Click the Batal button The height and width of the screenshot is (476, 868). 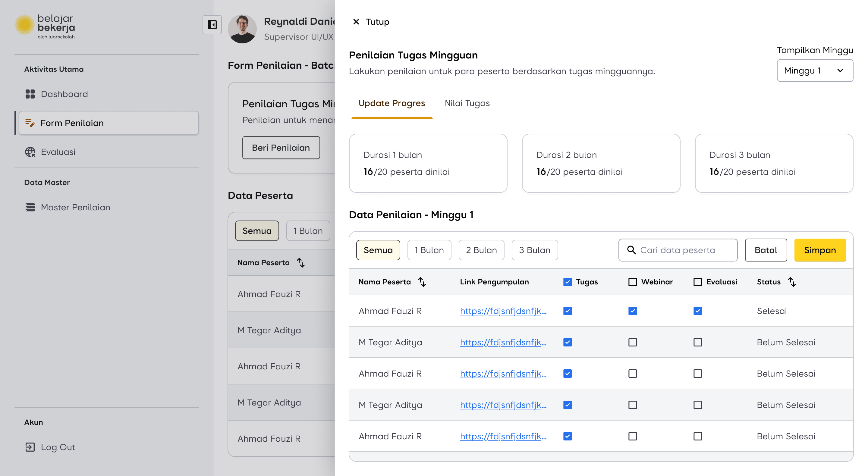(x=766, y=250)
